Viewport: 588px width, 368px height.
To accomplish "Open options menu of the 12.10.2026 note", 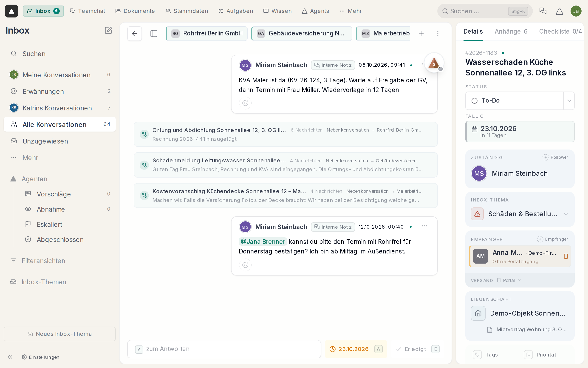I will click(424, 226).
